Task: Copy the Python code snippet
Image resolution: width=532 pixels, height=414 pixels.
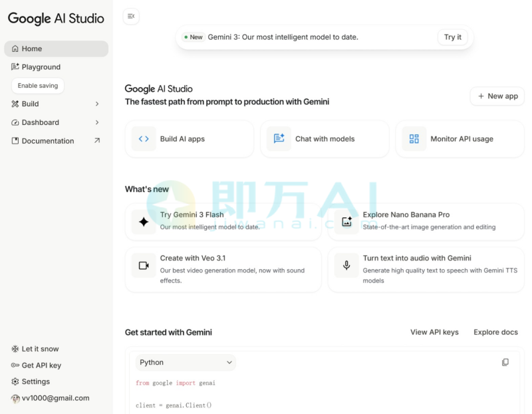Action: coord(505,362)
